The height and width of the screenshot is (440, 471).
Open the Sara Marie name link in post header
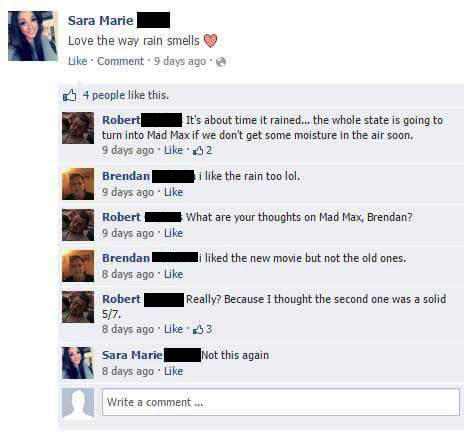101,21
